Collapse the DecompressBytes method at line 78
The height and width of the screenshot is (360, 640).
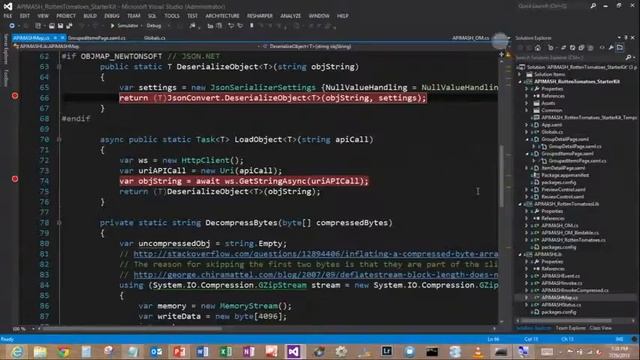(59, 223)
